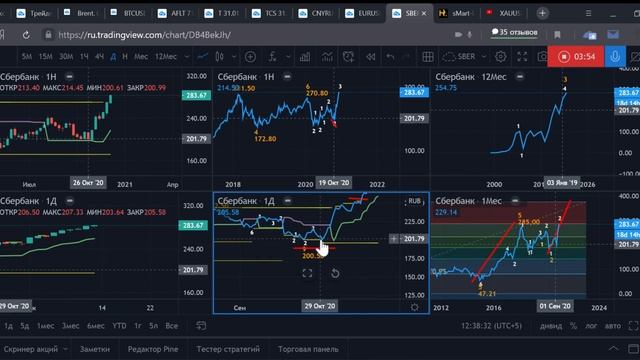Select the 5д date range
Image resolution: width=640 pixels, height=360 pixels.
pyautogui.click(x=25, y=326)
